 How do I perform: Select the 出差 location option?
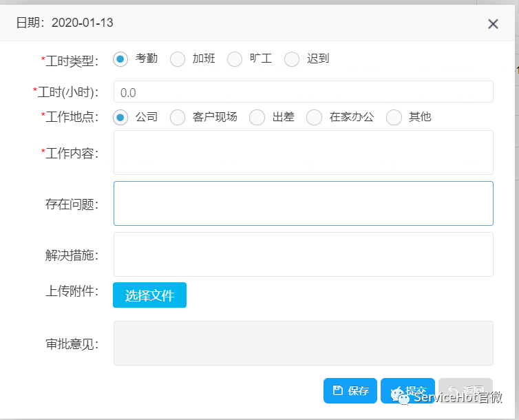pyautogui.click(x=257, y=117)
